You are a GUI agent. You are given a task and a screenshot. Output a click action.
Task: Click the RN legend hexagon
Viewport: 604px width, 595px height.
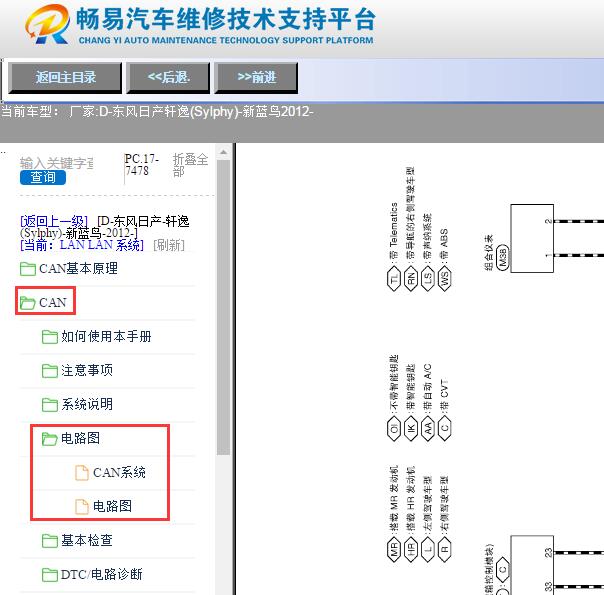point(411,278)
